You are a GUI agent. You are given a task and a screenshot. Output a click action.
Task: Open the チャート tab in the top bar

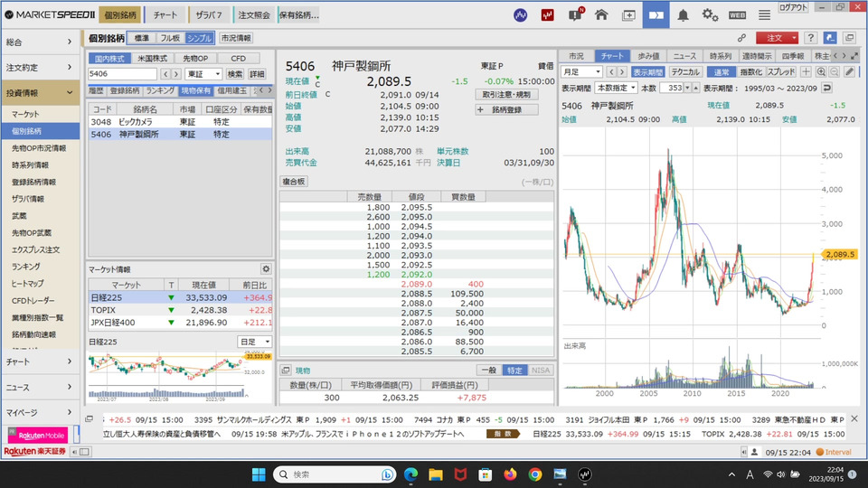pyautogui.click(x=165, y=15)
